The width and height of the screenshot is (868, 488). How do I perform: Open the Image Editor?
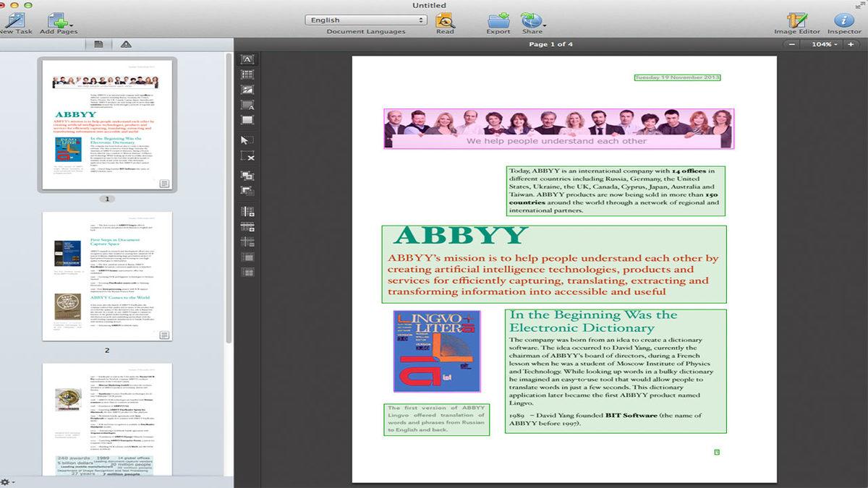[x=796, y=20]
